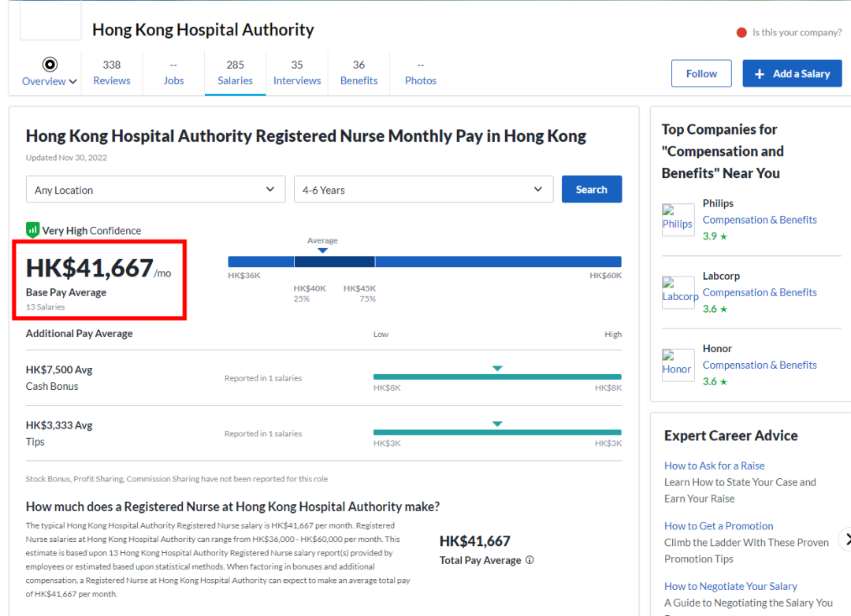Image resolution: width=851 pixels, height=616 pixels.
Task: Click the Search button
Action: [592, 189]
